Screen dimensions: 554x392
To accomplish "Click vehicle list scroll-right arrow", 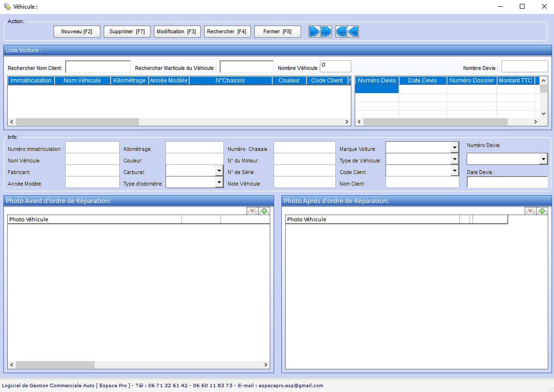I will (x=346, y=122).
